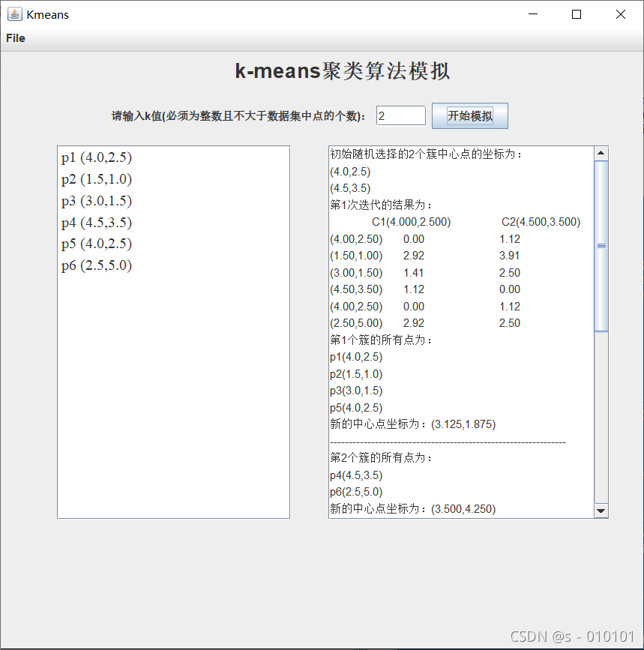This screenshot has width=644, height=650.
Task: Click the scrollbar up arrow
Action: tap(601, 152)
